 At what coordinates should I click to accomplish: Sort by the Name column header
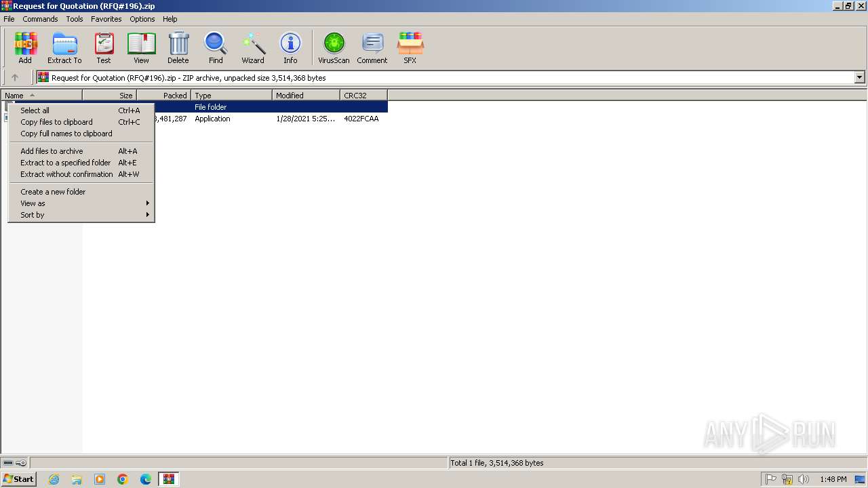tap(41, 96)
